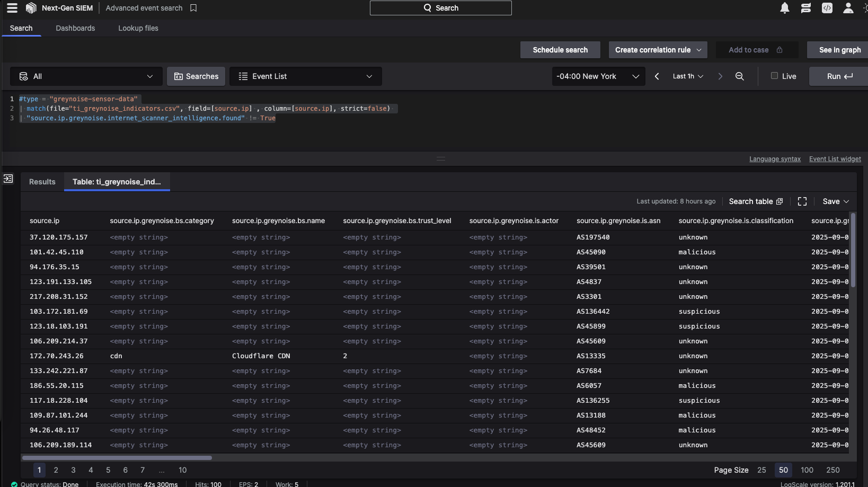Image resolution: width=868 pixels, height=487 pixels.
Task: Expand Create correlation rule dropdown
Action: point(658,50)
